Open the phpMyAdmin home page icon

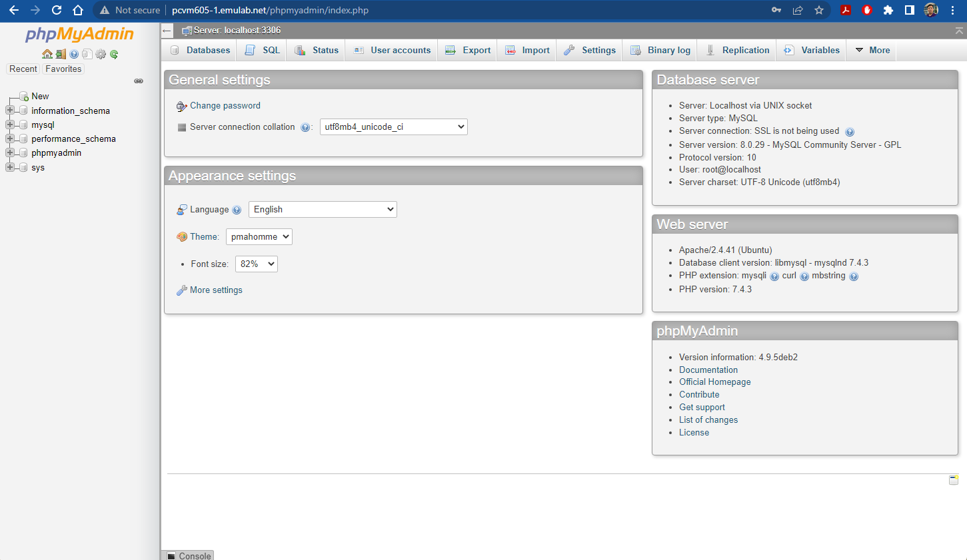click(47, 54)
